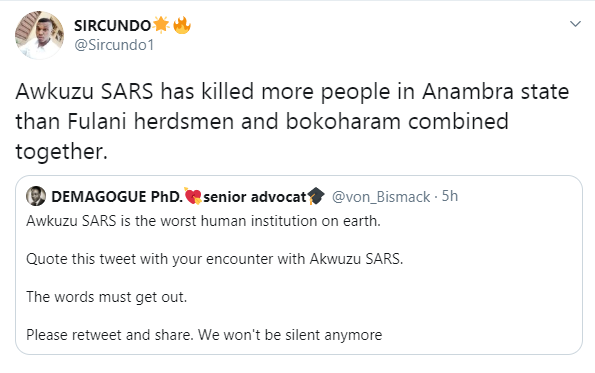Click the 'Quote this tweet with your encounter' line
The image size is (595, 373).
[215, 259]
